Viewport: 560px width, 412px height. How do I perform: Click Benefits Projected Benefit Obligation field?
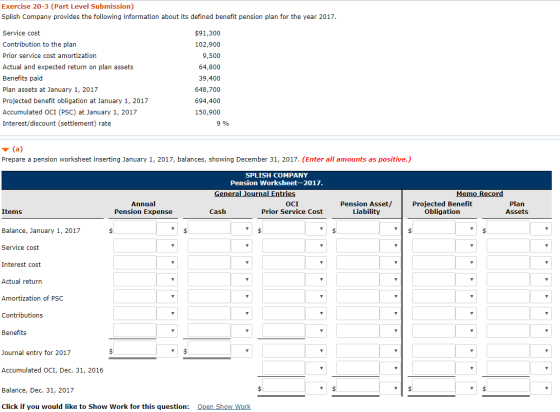(x=434, y=331)
